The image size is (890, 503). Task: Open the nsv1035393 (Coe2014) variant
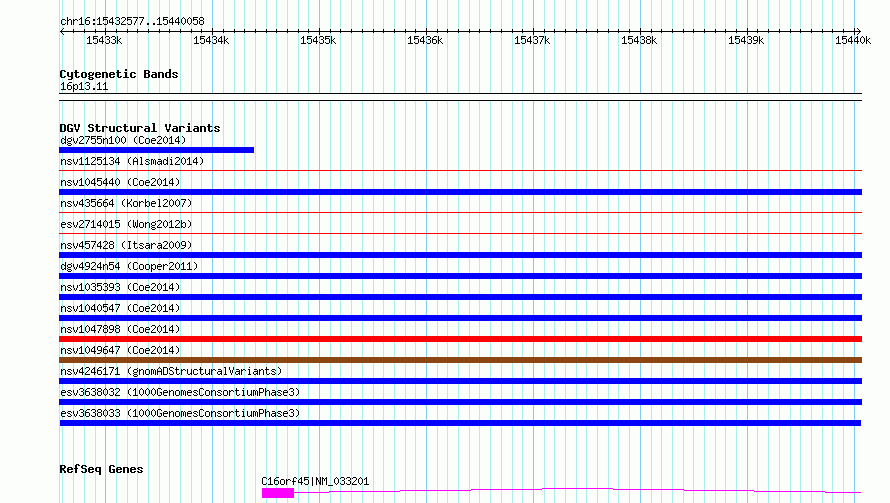[120, 287]
